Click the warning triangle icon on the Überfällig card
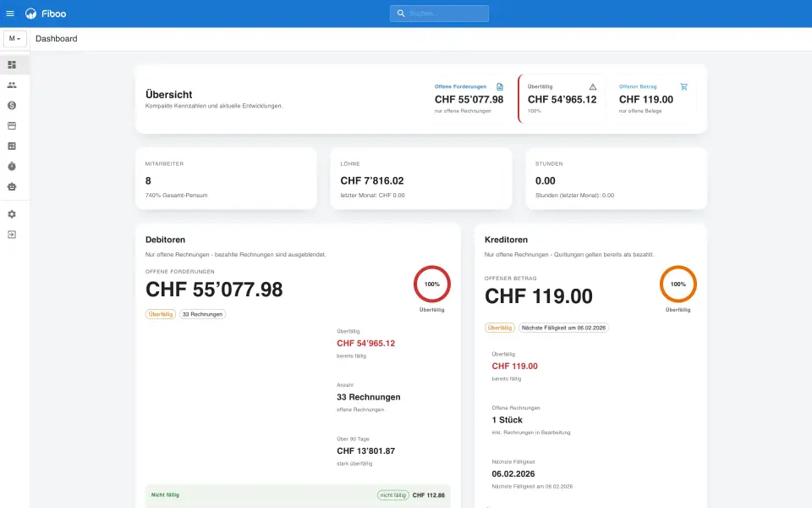 point(593,86)
